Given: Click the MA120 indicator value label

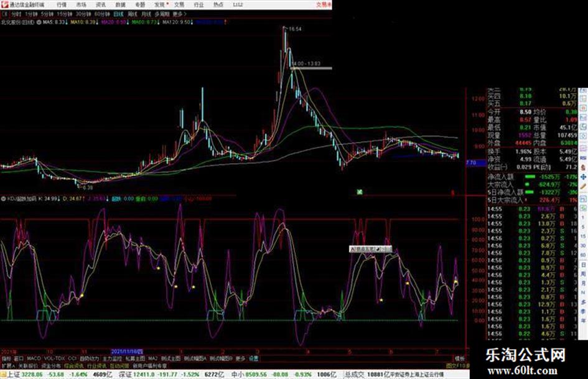Looking at the screenshot, I should (x=178, y=22).
